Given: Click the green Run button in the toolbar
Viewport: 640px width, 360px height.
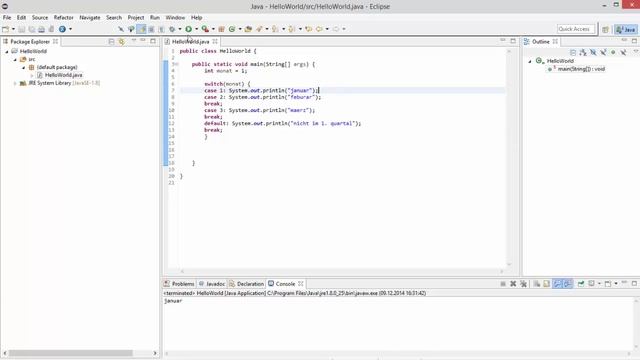Looking at the screenshot, I should (189, 29).
